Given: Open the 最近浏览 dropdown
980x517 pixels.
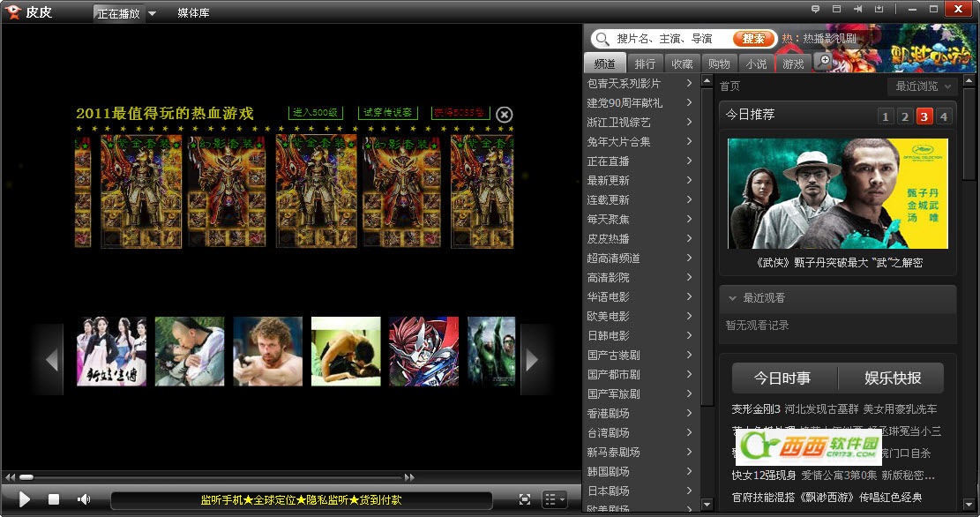Looking at the screenshot, I should point(922,86).
